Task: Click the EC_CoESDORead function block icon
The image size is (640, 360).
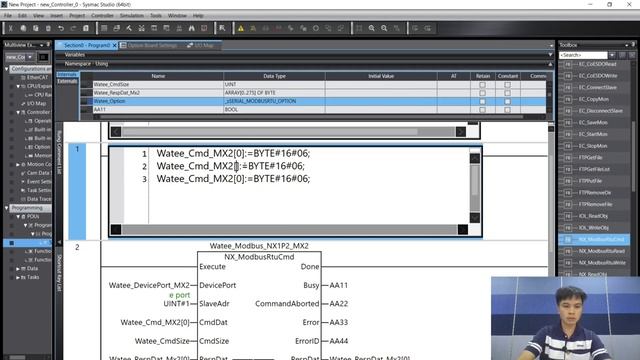Action: [568, 64]
